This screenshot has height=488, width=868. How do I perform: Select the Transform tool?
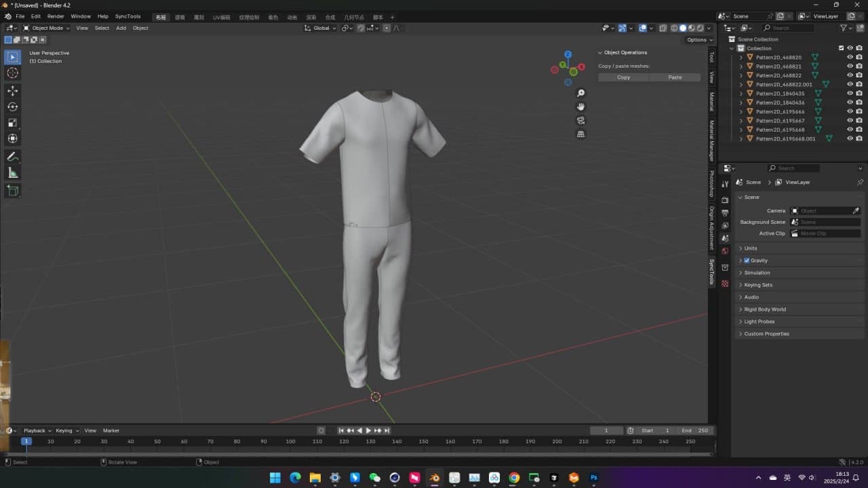[13, 138]
